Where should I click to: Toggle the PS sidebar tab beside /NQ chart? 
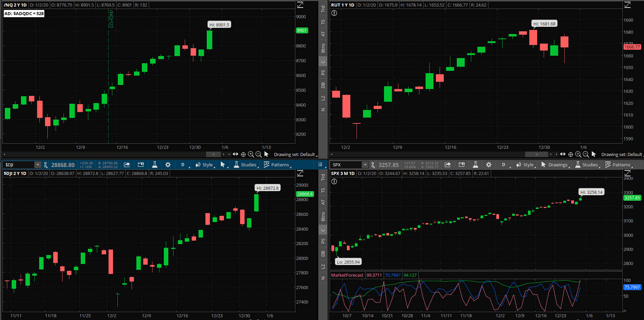click(x=323, y=73)
